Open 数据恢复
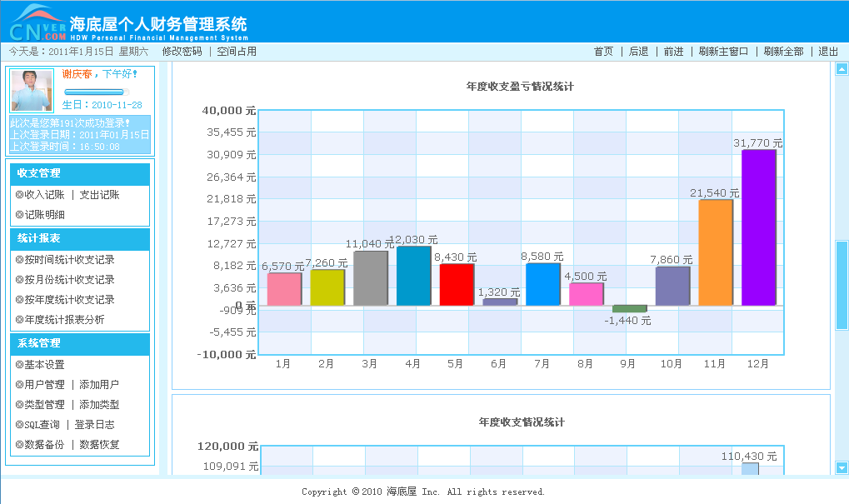Screen dimensions: 849x504 click(100, 445)
